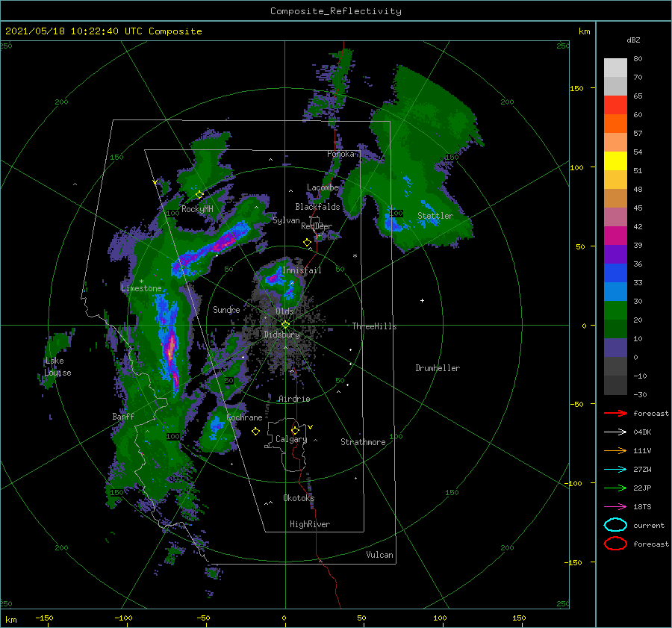The height and width of the screenshot is (628, 672).
Task: Select the cyan current ellipse icon
Action: click(x=615, y=525)
